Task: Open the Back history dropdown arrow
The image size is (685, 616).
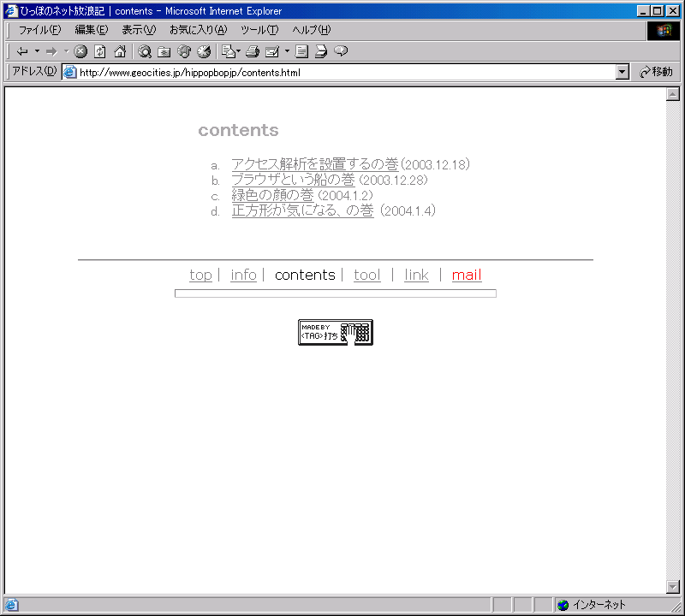Action: [x=37, y=51]
